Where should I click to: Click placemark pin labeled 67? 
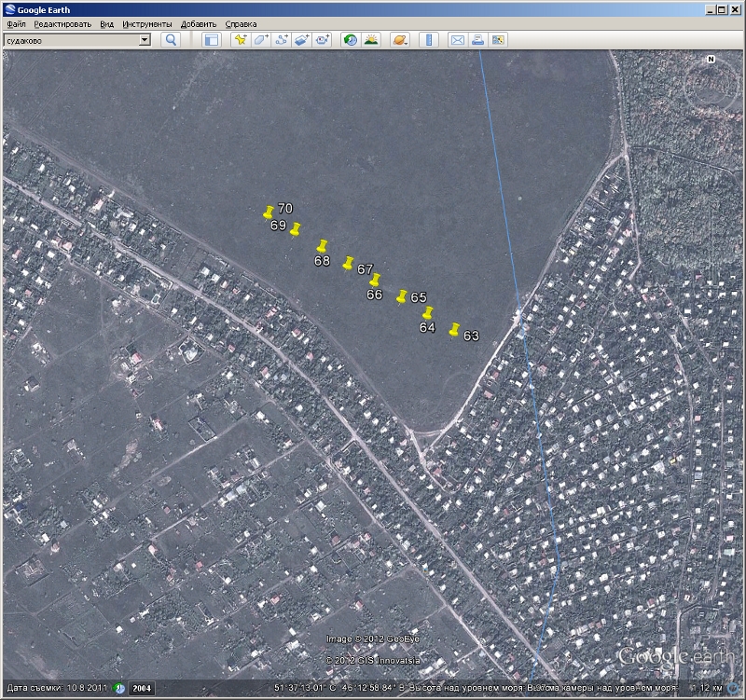click(x=348, y=264)
